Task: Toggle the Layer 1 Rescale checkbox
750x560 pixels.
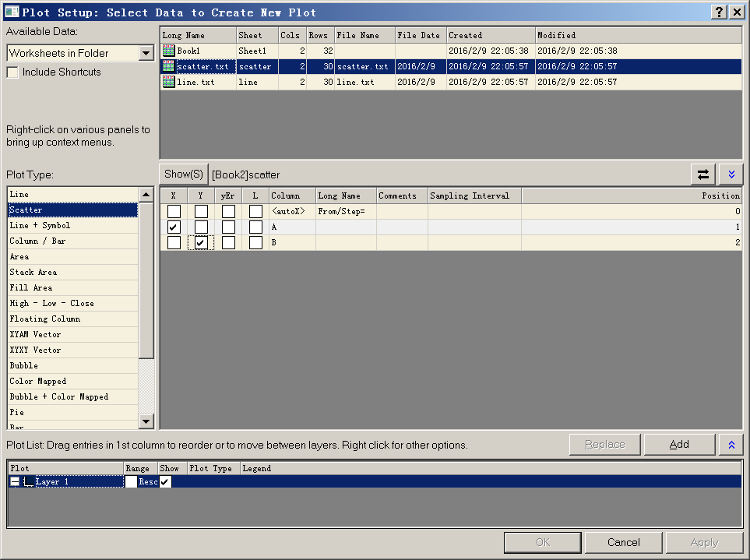Action: pos(131,481)
